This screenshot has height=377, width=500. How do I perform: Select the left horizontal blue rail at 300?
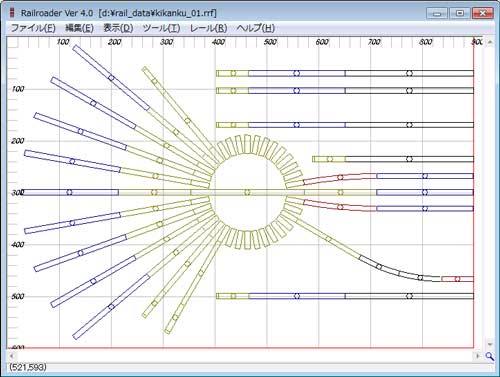click(x=69, y=192)
